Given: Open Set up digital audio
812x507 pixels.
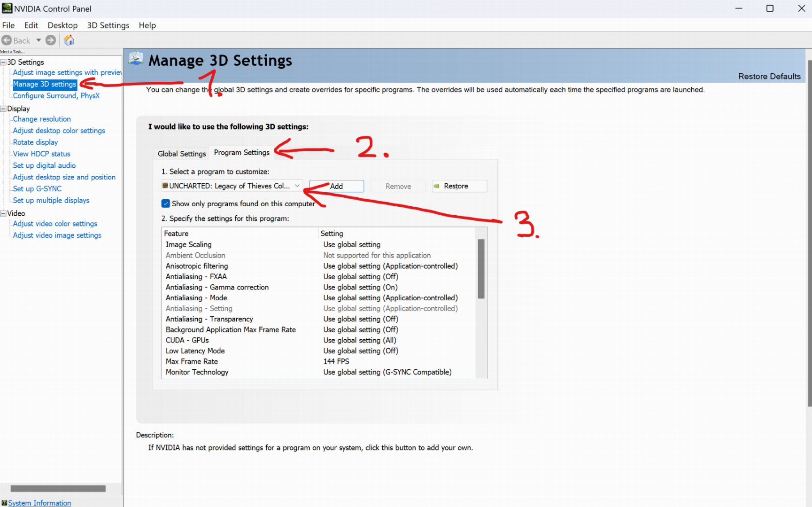Looking at the screenshot, I should pyautogui.click(x=44, y=165).
